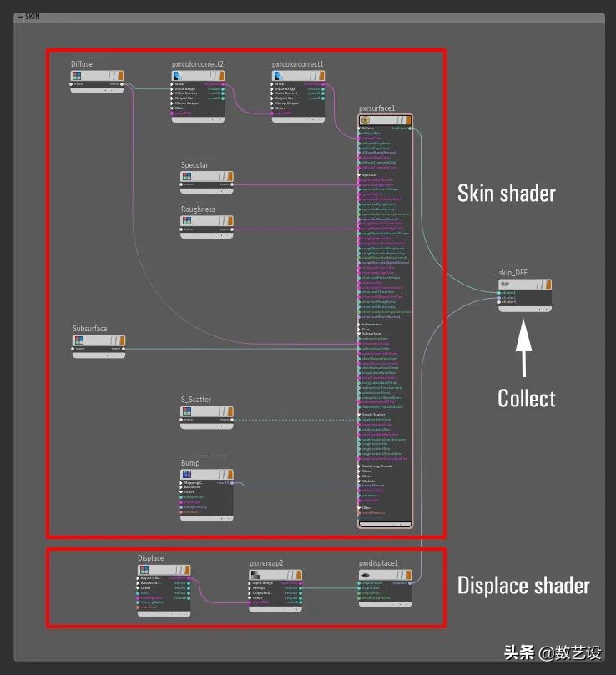
Task: Click the Diffuse texture node icon
Action: point(77,76)
